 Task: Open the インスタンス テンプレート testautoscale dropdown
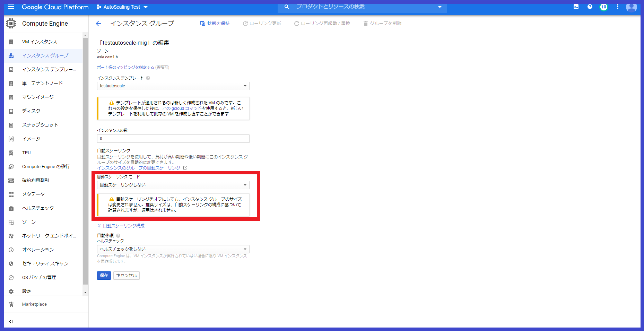(173, 86)
